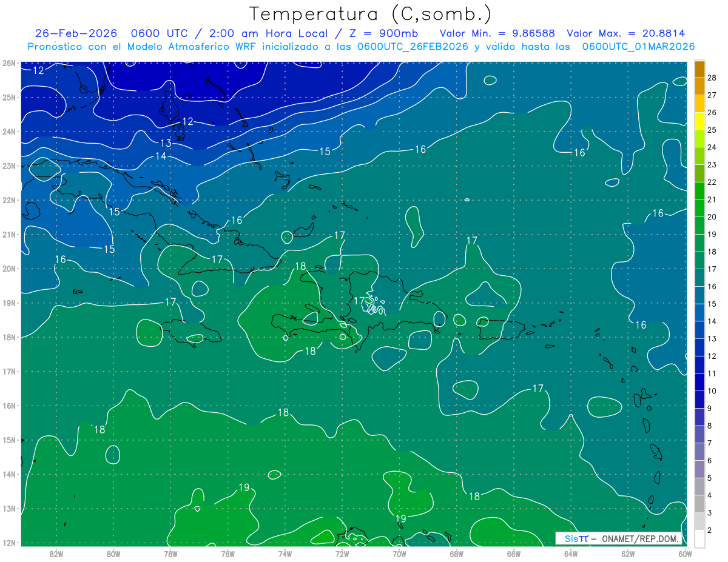
Task: Click the '82W' longitude label
Action: [x=56, y=553]
